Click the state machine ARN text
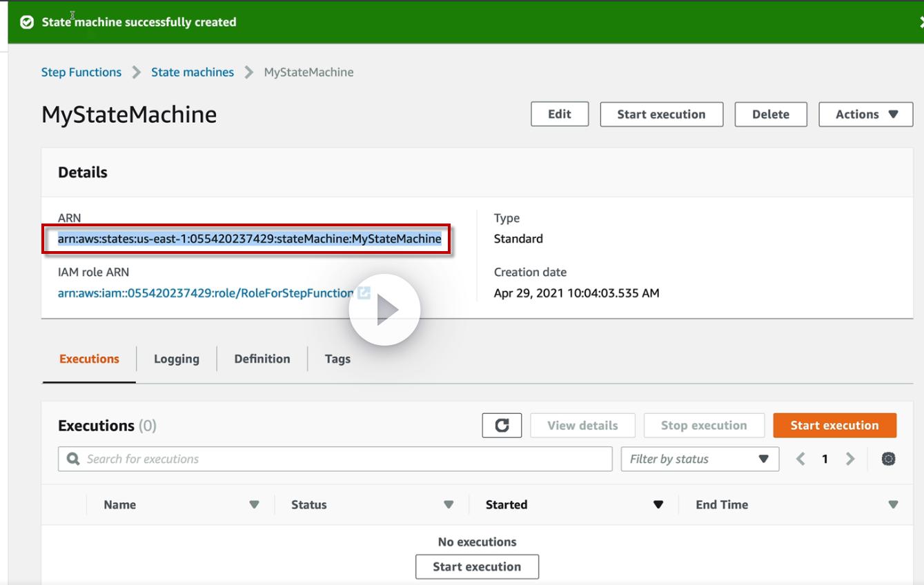Image resolution: width=924 pixels, height=585 pixels. [x=250, y=239]
